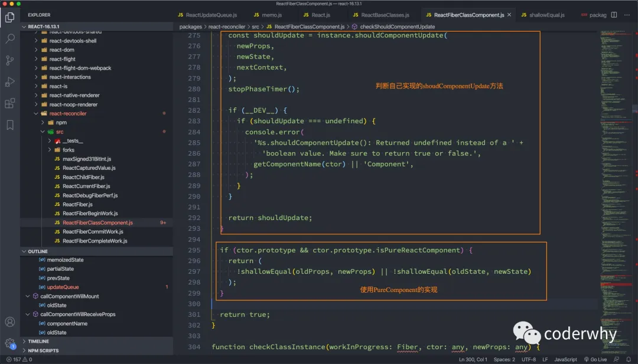The image size is (638, 364).
Task: Collapse the OUTLINE section
Action: point(96,251)
